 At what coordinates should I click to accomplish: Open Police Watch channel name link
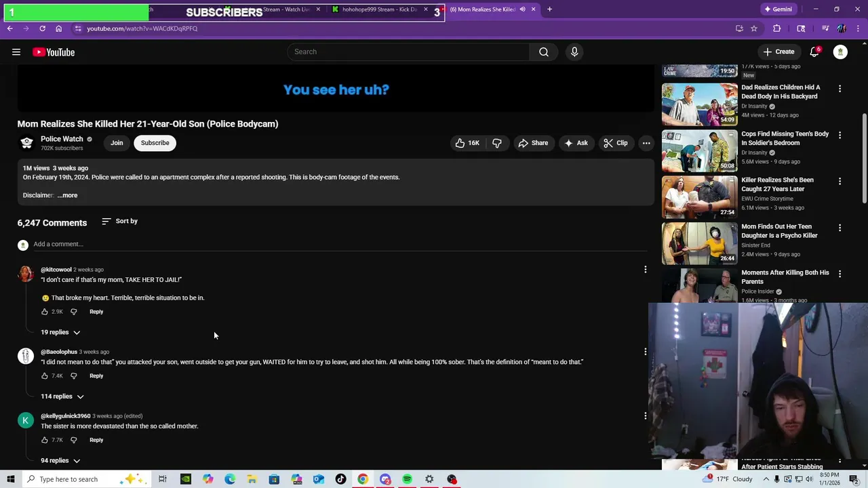pyautogui.click(x=62, y=139)
